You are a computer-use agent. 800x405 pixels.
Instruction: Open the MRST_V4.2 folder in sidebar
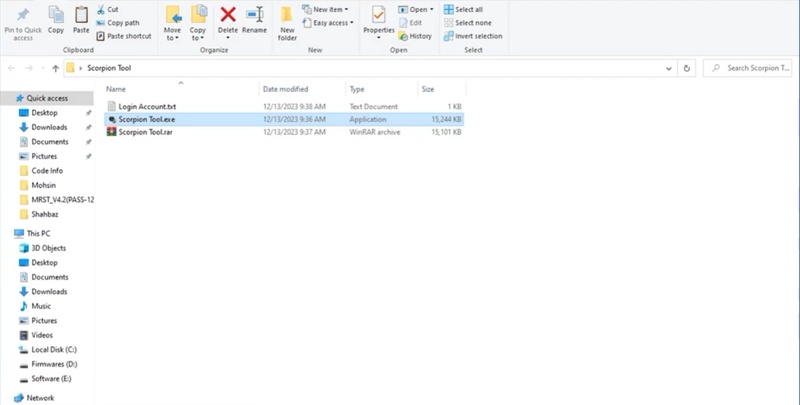point(62,199)
